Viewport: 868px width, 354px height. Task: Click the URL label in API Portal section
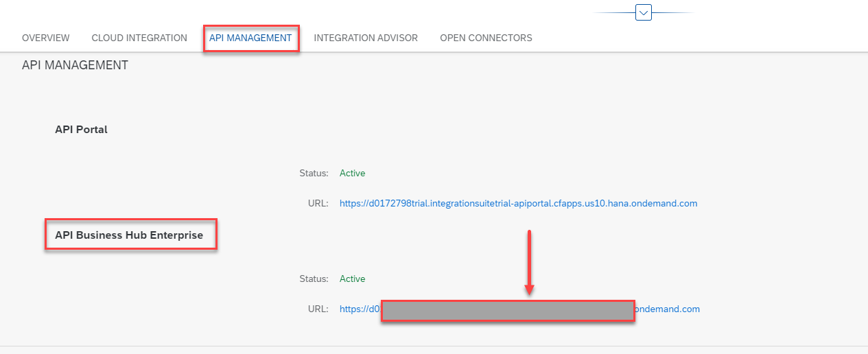[318, 204]
